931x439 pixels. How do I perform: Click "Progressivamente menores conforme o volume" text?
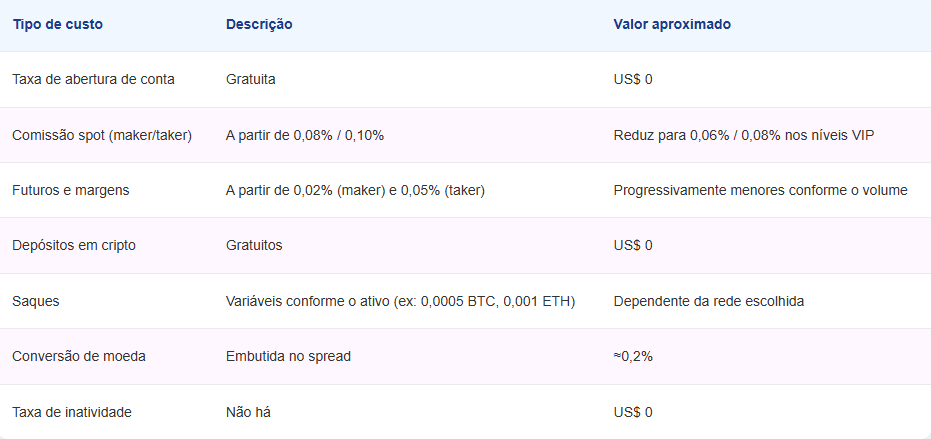[x=760, y=190]
